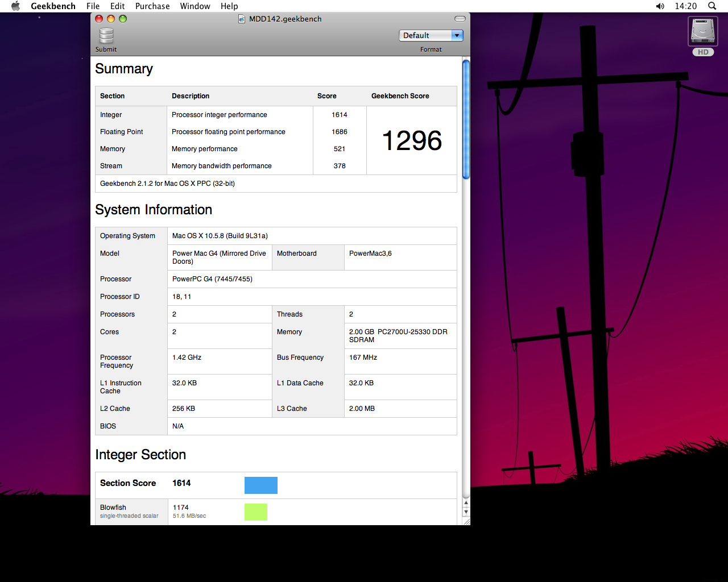Image resolution: width=728 pixels, height=582 pixels.
Task: Open the Window menu
Action: pyautogui.click(x=195, y=6)
